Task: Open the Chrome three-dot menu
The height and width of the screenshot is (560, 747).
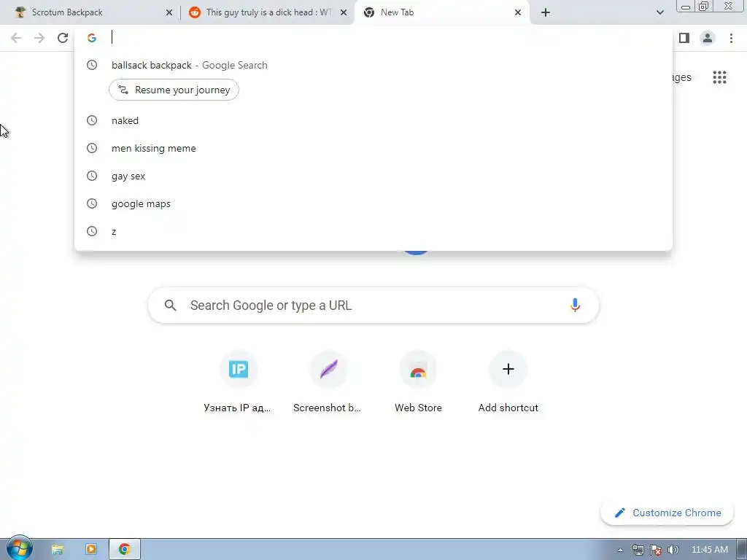Action: [x=731, y=38]
